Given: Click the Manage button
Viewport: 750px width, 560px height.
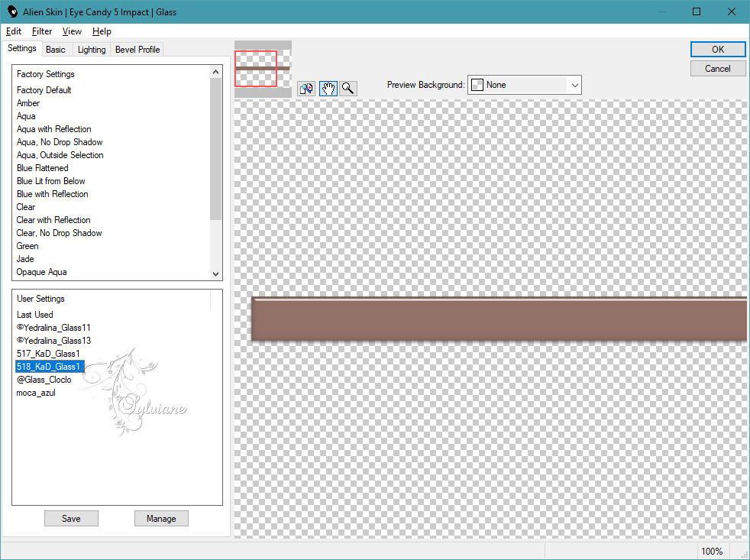Looking at the screenshot, I should (161, 518).
